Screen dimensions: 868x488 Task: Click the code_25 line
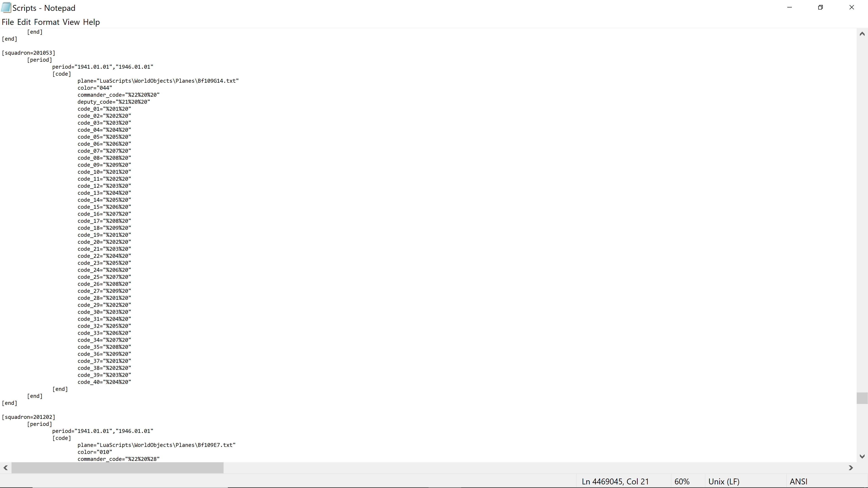(x=104, y=277)
